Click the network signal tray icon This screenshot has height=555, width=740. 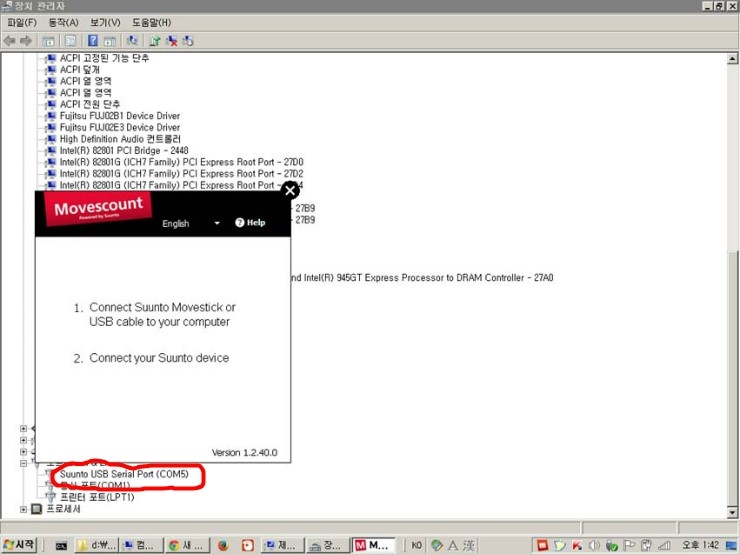pyautogui.click(x=664, y=546)
